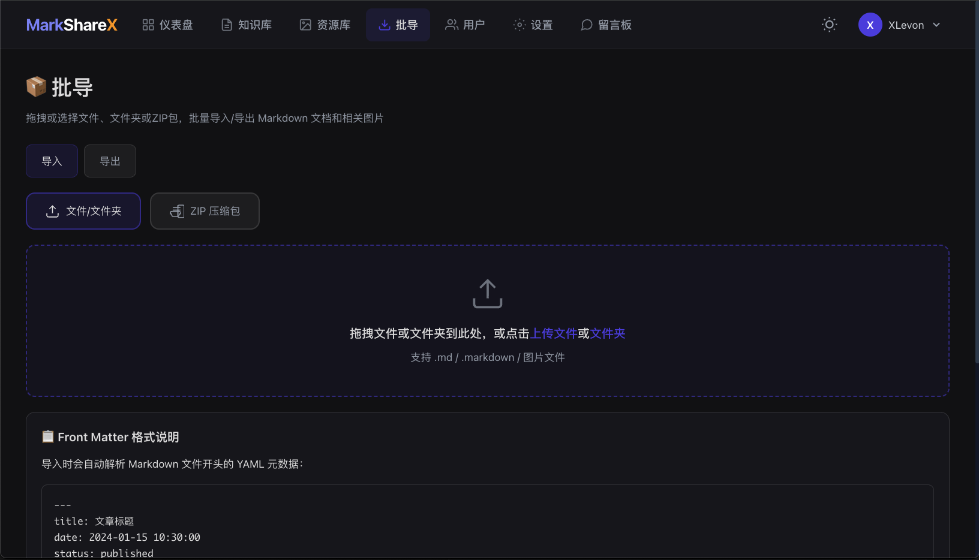
Task: Click the 文件夹 link in drop zone
Action: coord(608,333)
